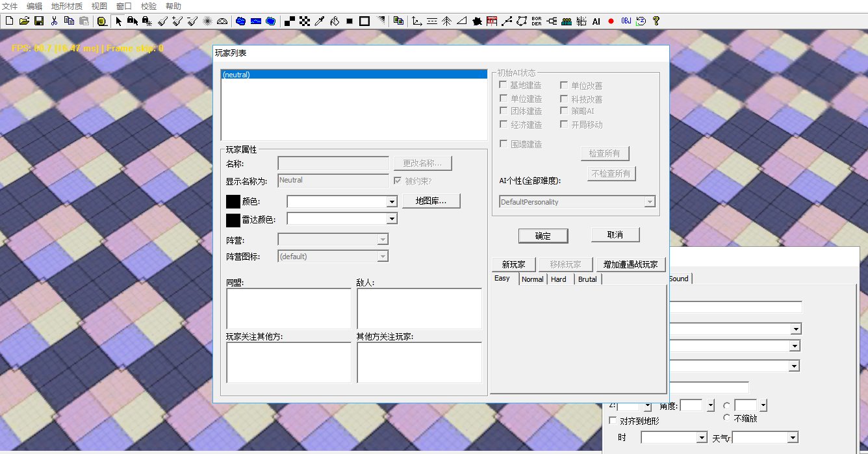Click the blue OBJ toolbar icon

[626, 21]
